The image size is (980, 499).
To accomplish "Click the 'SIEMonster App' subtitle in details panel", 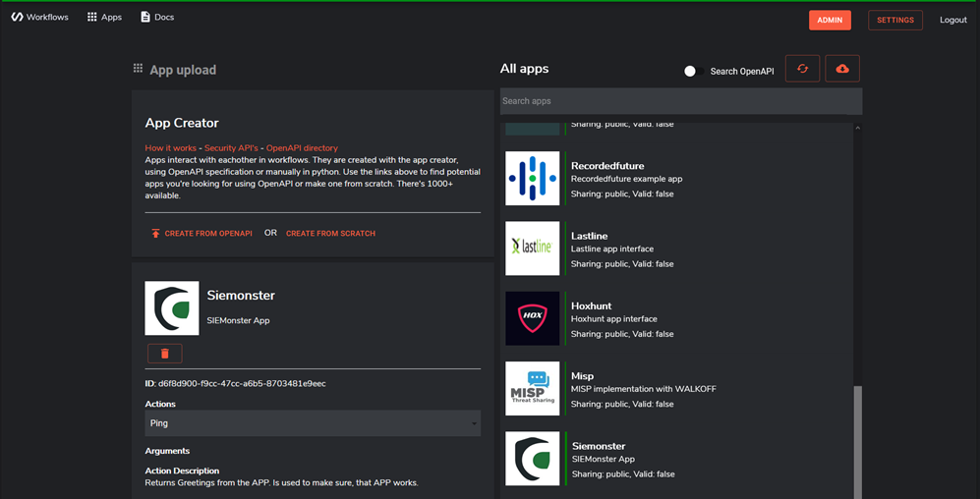I will (x=238, y=321).
